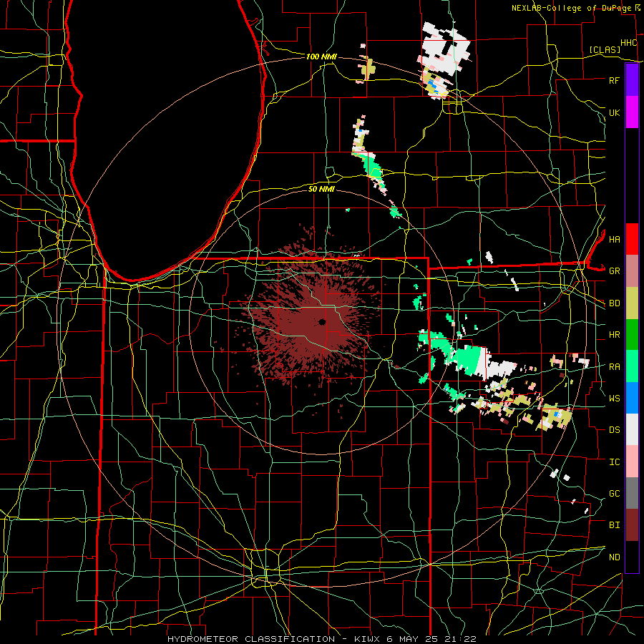Click the 100 NMI range ring label

(x=321, y=57)
